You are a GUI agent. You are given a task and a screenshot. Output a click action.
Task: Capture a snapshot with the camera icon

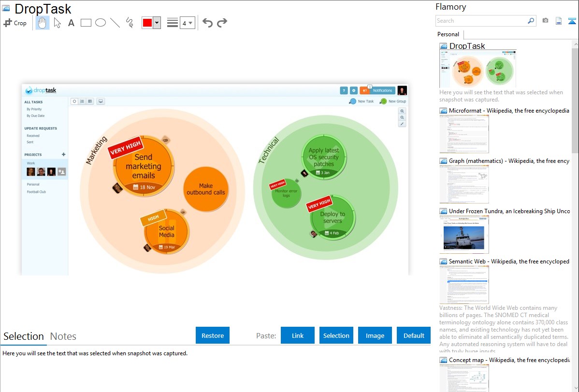pyautogui.click(x=545, y=21)
